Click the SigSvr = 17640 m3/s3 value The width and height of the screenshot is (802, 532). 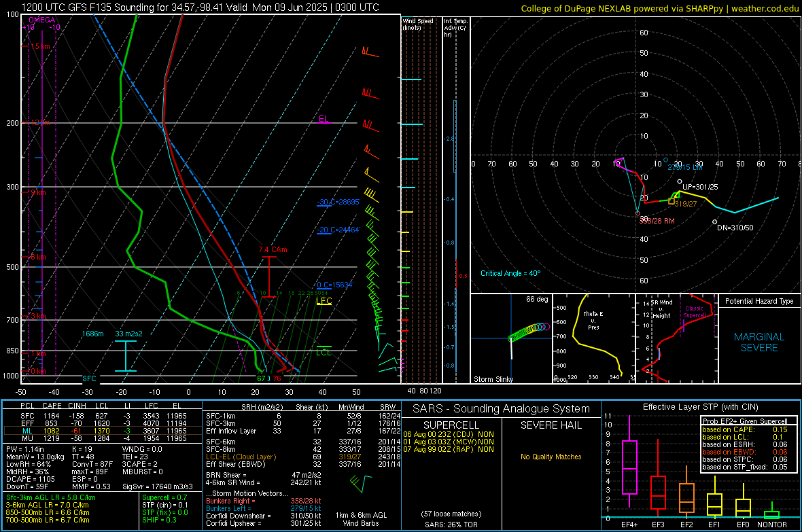click(x=158, y=487)
